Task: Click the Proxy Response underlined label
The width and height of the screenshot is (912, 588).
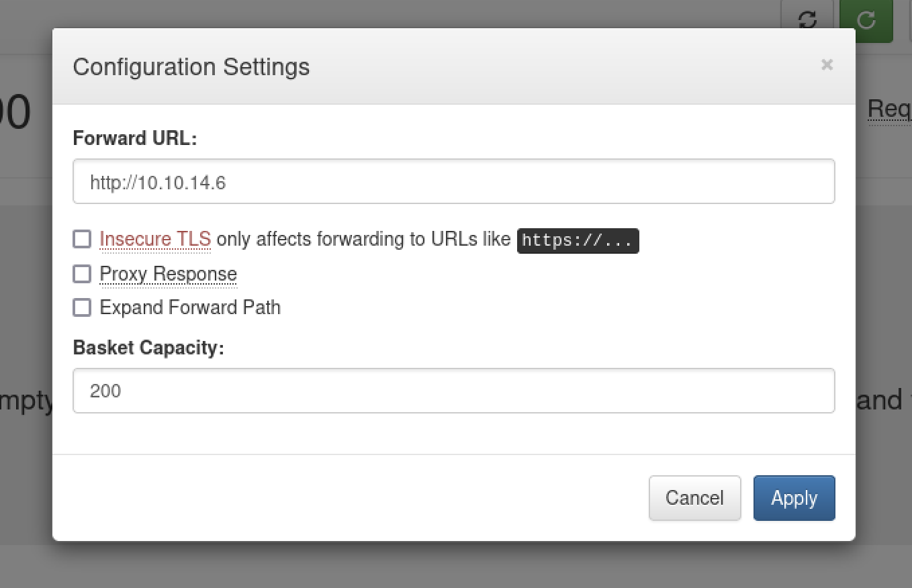Action: 168,274
